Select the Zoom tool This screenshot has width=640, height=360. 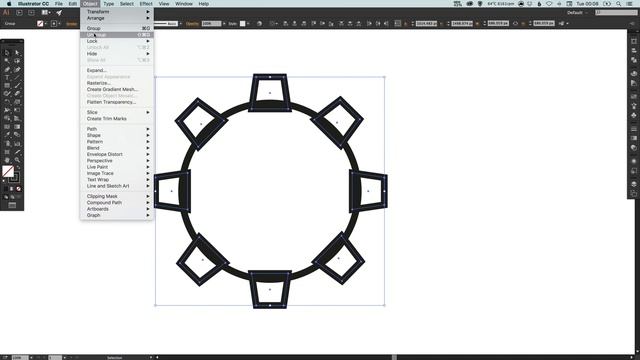[17, 160]
